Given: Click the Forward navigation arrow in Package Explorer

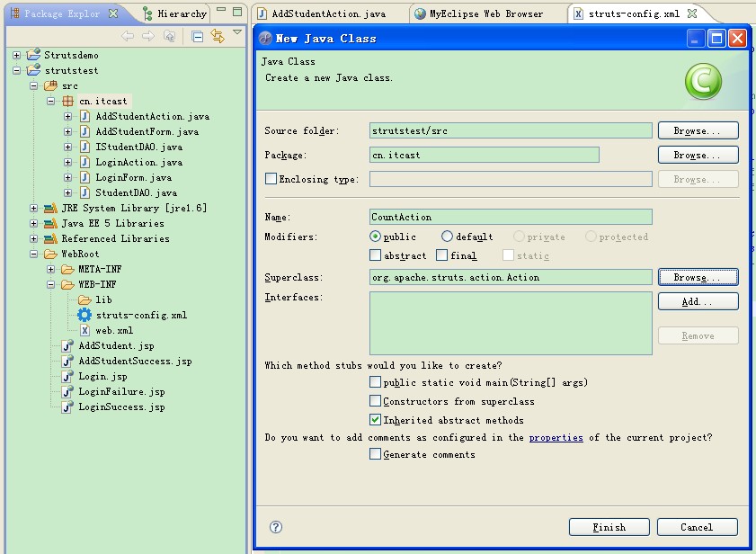Looking at the screenshot, I should click(x=148, y=36).
